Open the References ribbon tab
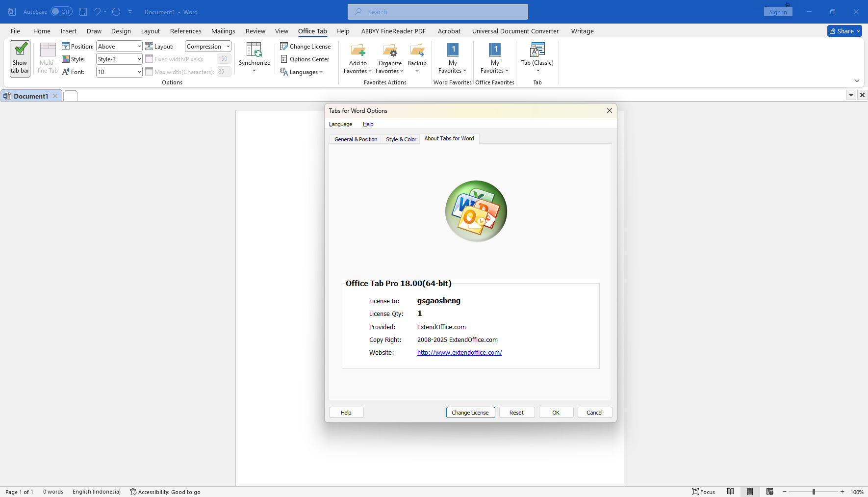 point(185,31)
